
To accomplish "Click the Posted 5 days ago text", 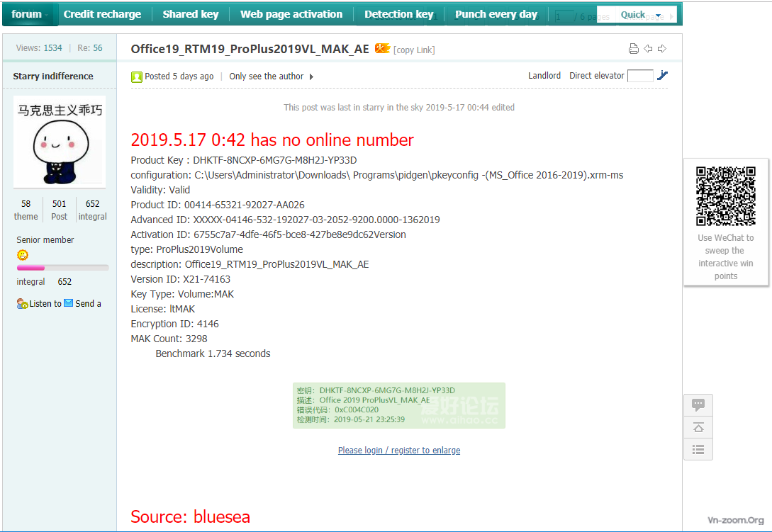I will tap(179, 77).
